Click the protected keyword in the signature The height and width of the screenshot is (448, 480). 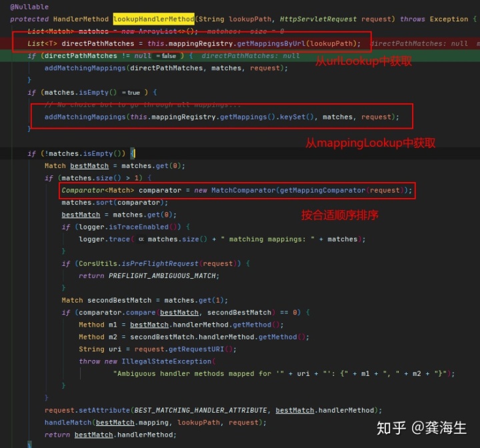[x=29, y=19]
